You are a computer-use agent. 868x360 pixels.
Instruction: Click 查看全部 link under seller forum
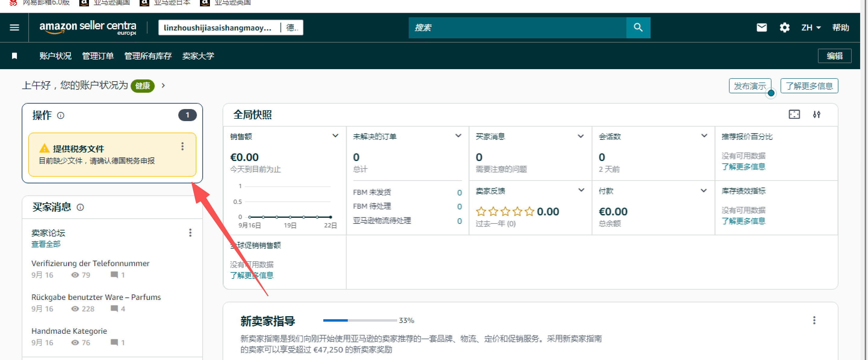[x=46, y=244]
